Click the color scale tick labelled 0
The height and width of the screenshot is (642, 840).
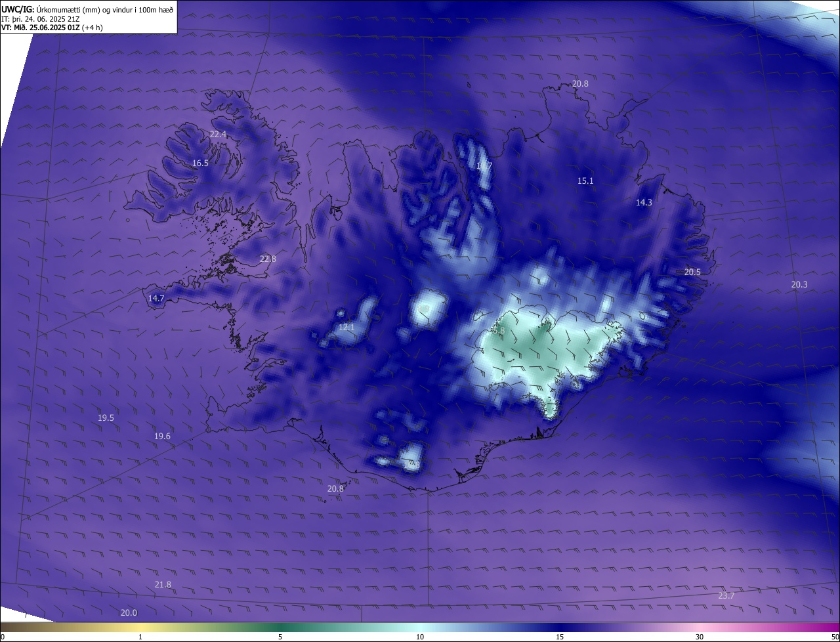point(3,637)
